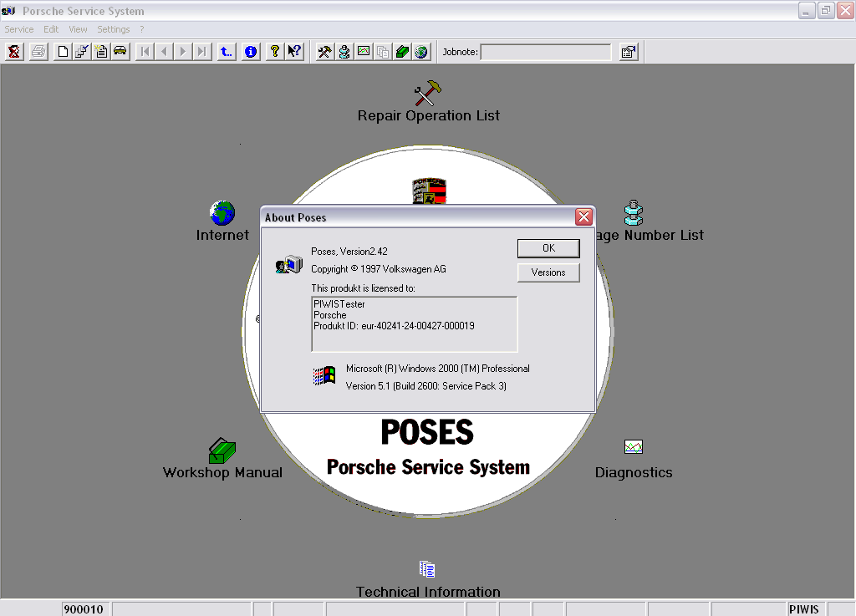Click the hammer and wrench toolbar icon

click(325, 52)
